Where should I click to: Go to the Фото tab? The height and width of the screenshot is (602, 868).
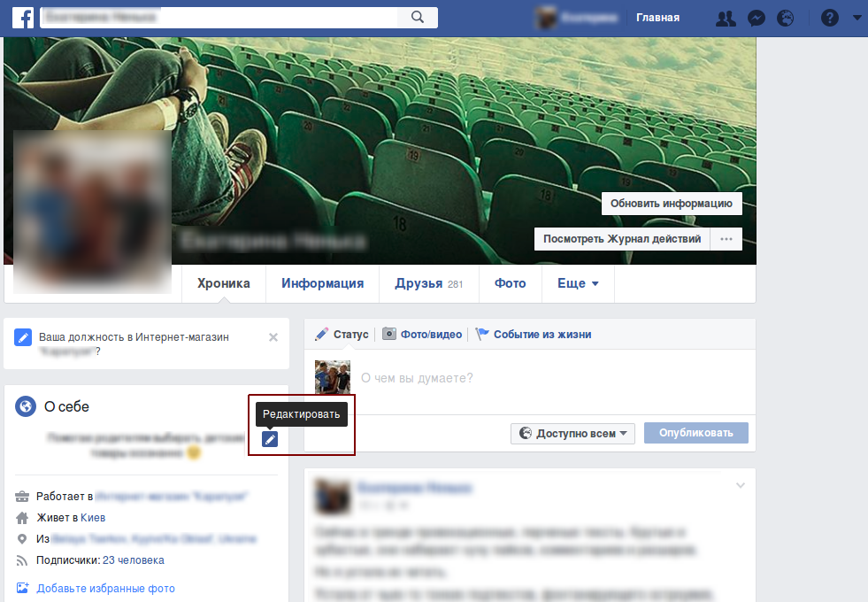510,284
